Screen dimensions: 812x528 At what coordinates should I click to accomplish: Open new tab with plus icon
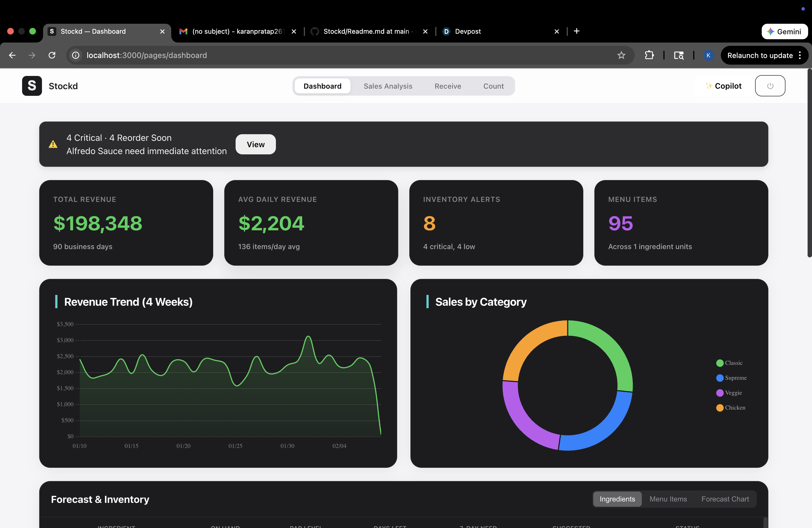click(x=577, y=31)
